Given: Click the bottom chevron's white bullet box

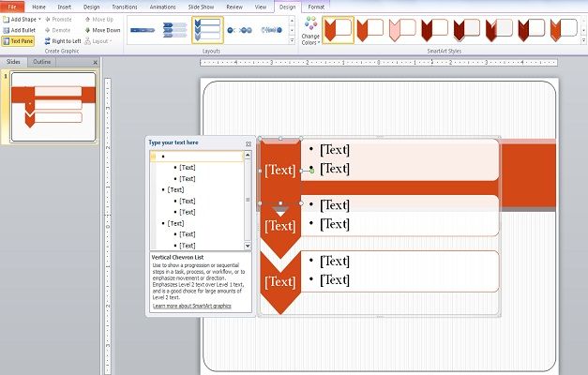Looking at the screenshot, I should (400, 271).
